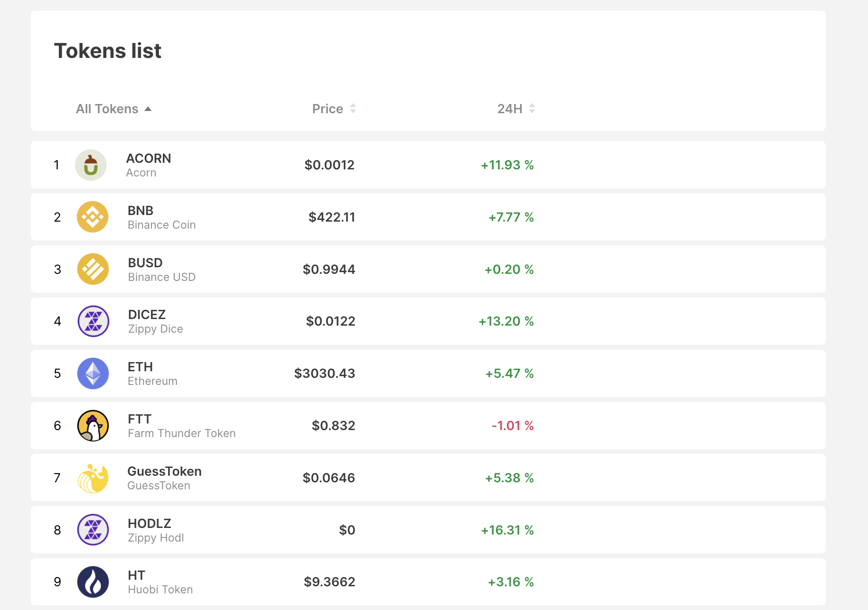Click the HODLZ +16.31 % change value
Image resolution: width=868 pixels, height=610 pixels.
(x=507, y=530)
